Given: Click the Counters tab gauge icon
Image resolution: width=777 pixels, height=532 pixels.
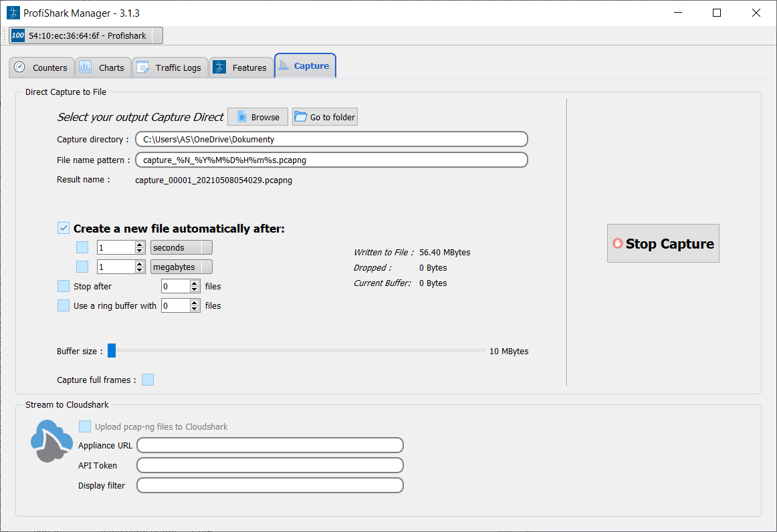Looking at the screenshot, I should (20, 68).
